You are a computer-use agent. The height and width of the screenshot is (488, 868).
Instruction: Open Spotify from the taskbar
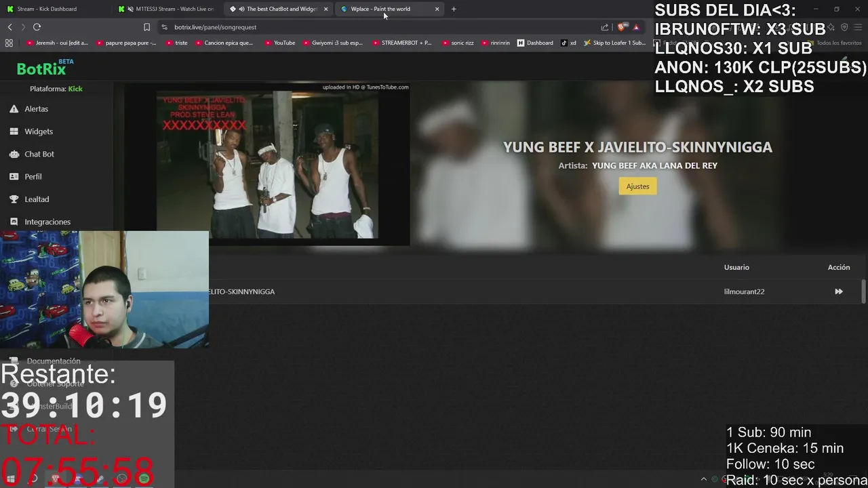[x=144, y=479]
